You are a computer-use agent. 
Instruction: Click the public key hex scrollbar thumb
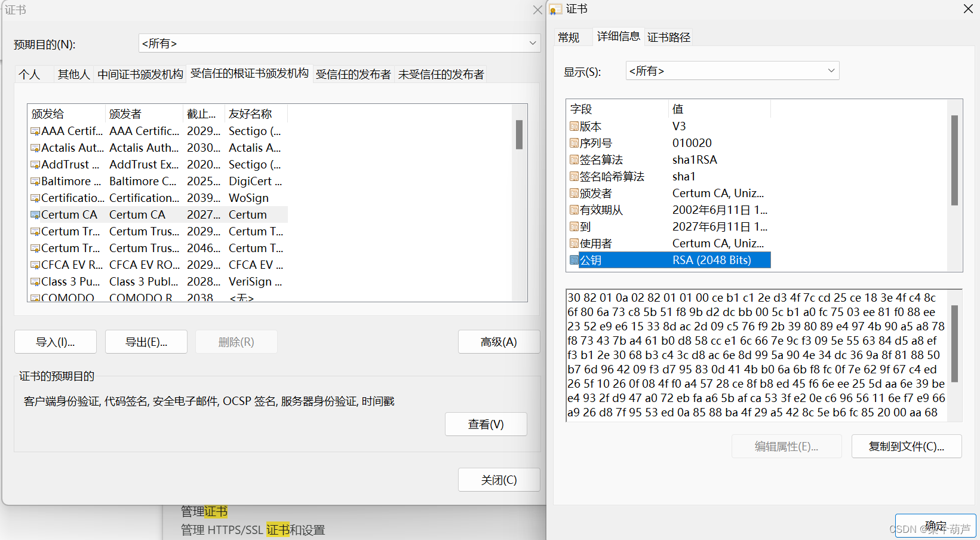pyautogui.click(x=954, y=343)
